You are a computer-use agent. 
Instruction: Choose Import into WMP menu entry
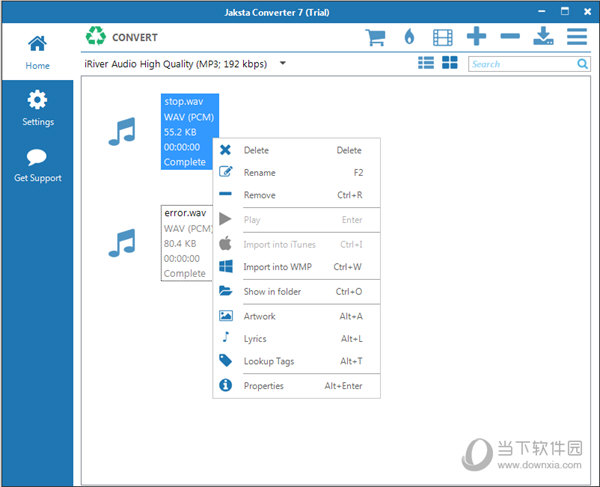pos(296,267)
